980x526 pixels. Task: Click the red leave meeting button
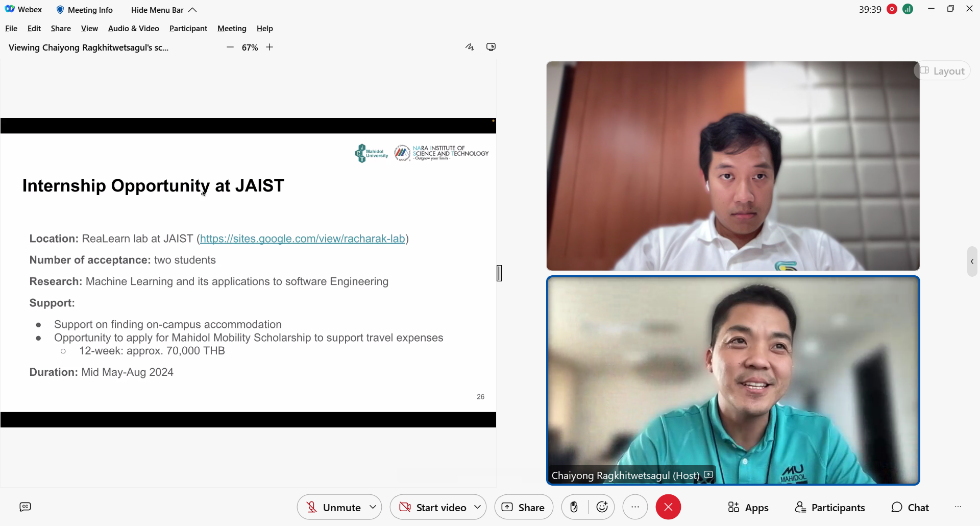click(x=668, y=507)
